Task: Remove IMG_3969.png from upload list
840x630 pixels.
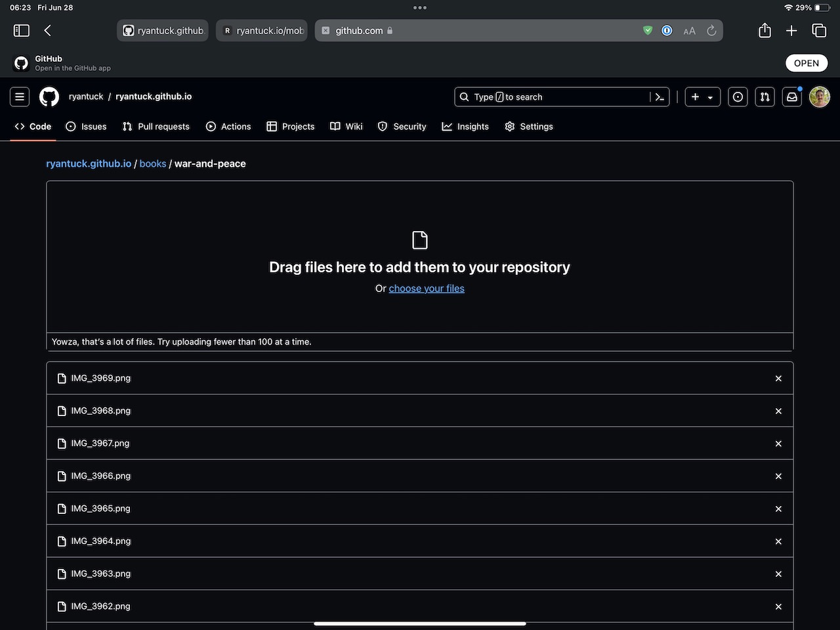Action: (778, 379)
